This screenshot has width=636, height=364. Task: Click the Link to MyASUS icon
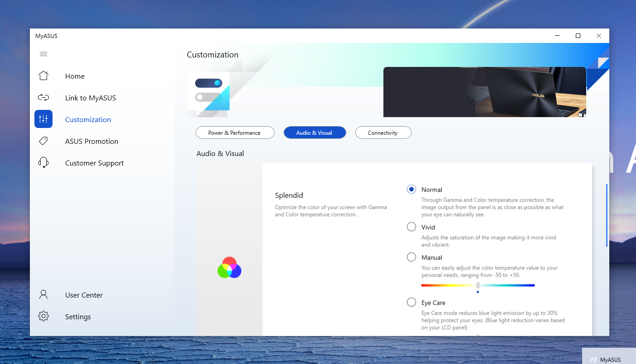(43, 98)
